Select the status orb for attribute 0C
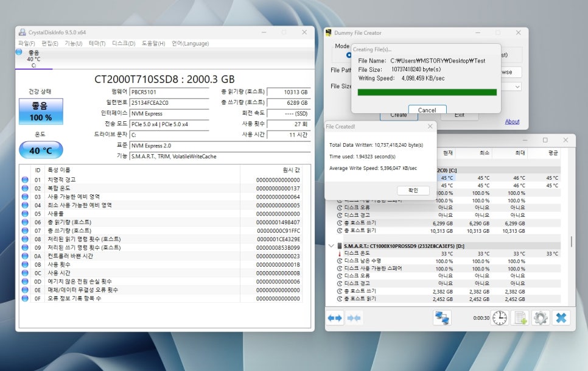This screenshot has width=588, height=371. (25, 273)
